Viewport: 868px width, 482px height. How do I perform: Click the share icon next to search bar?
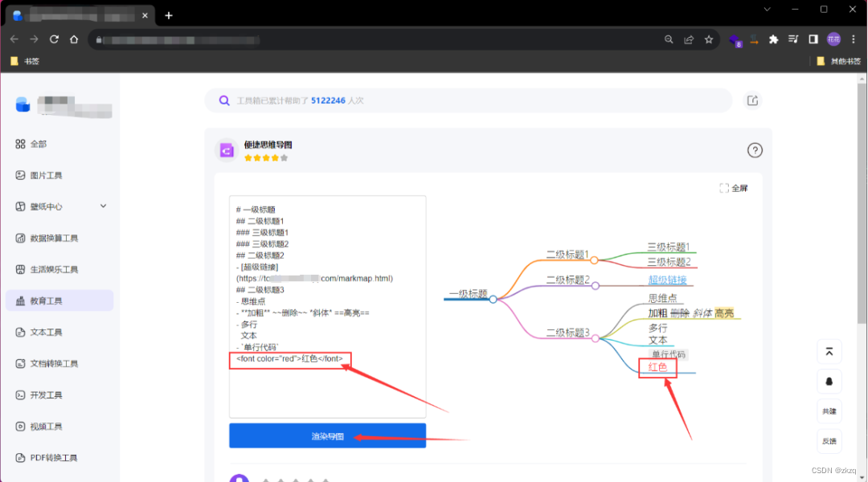point(752,100)
